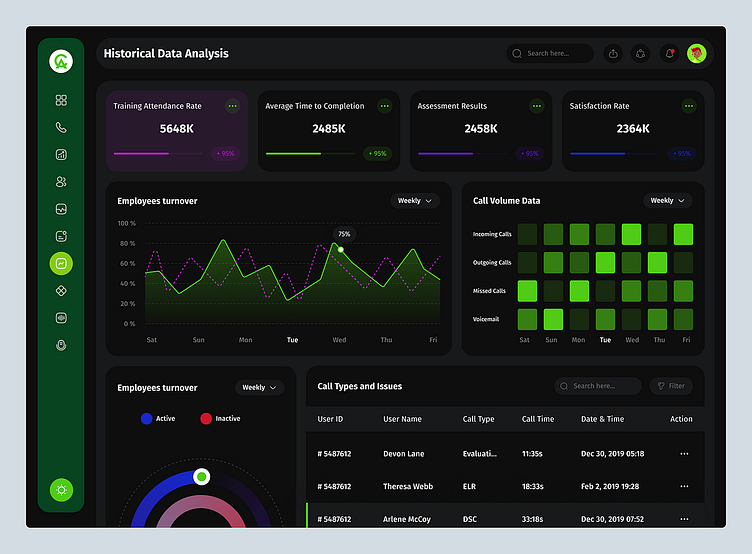Click Missed Calls cell for Mon

click(x=579, y=291)
